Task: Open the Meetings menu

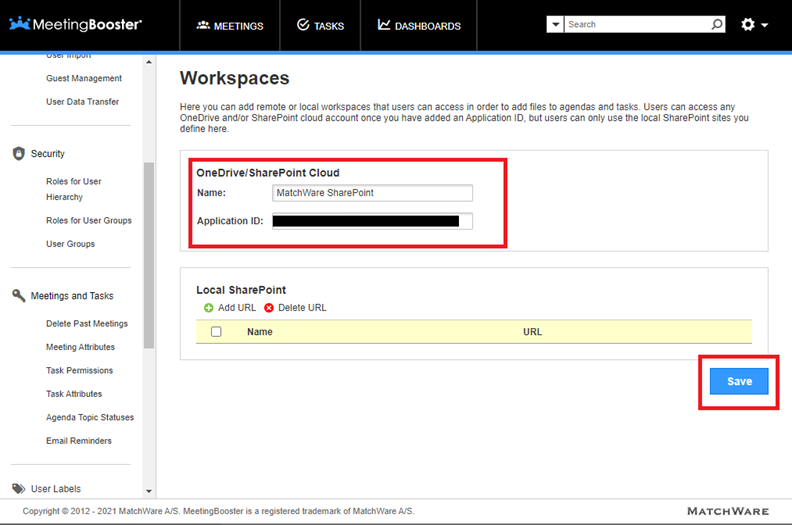Action: (230, 25)
